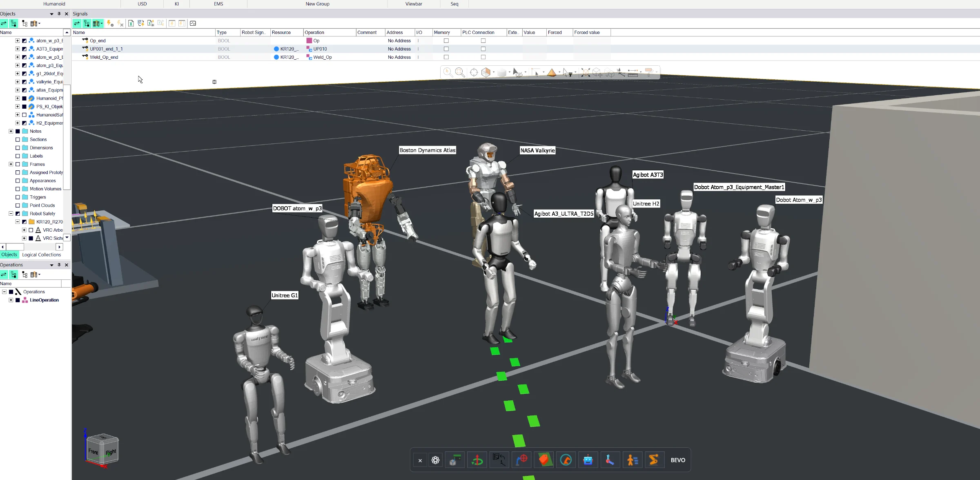Click Objects tree horizontal scrollbar right arrow
The width and height of the screenshot is (980, 480).
[60, 247]
